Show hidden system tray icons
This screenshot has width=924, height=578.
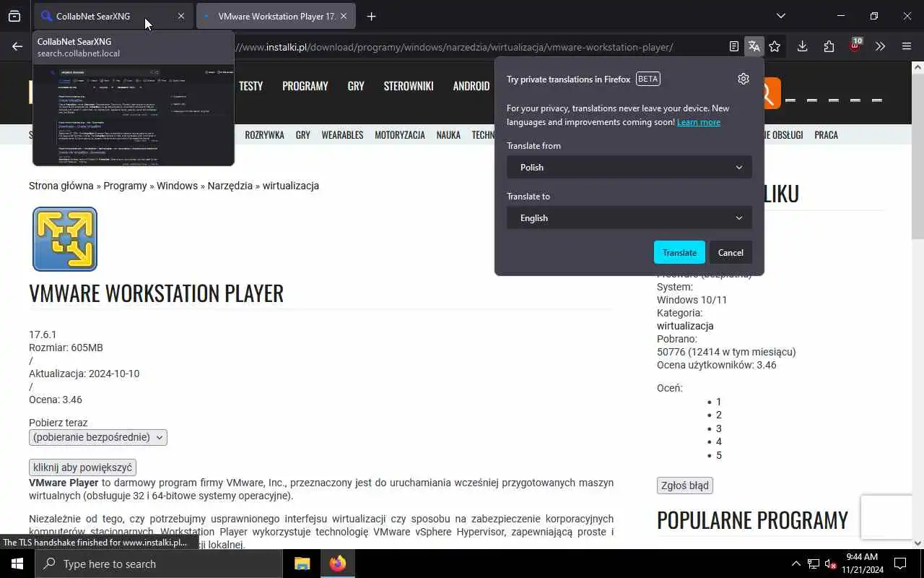pos(796,564)
